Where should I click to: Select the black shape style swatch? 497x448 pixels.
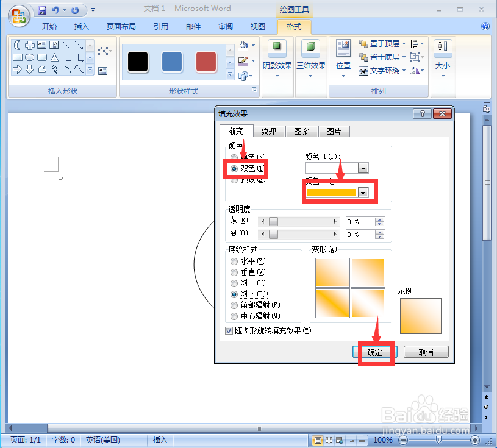coord(138,62)
